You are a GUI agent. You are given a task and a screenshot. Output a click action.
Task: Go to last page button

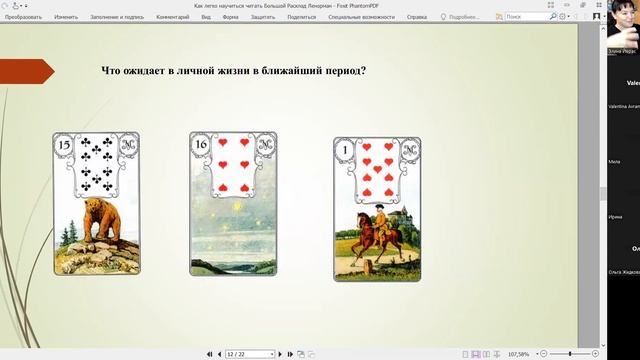click(290, 354)
